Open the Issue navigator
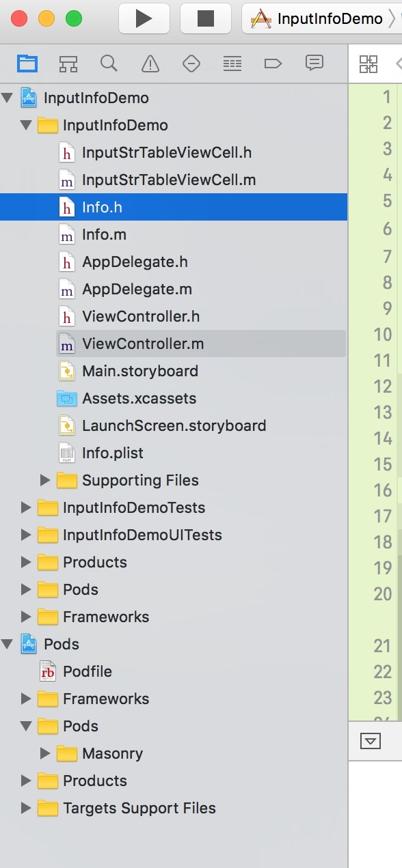402x868 pixels. [150, 64]
